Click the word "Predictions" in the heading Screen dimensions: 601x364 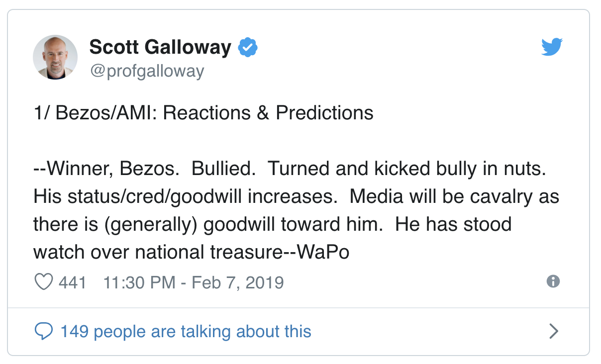325,113
